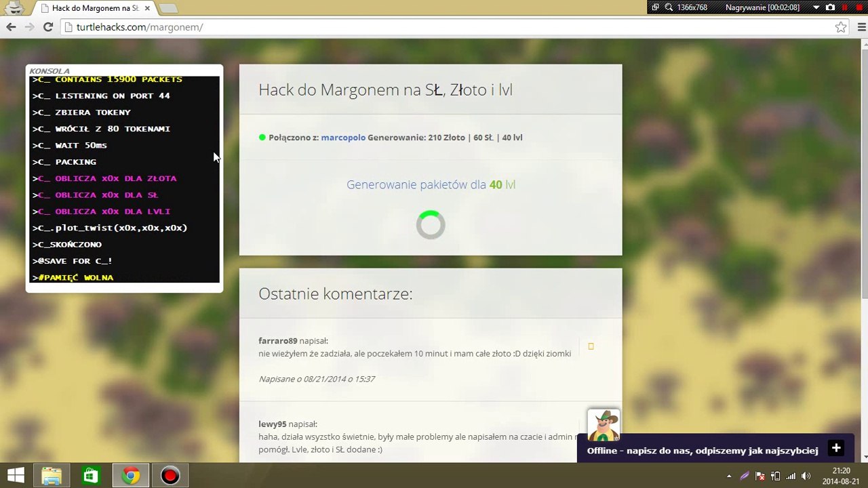The width and height of the screenshot is (868, 488).
Task: Click the loading spinner
Action: pos(431,225)
